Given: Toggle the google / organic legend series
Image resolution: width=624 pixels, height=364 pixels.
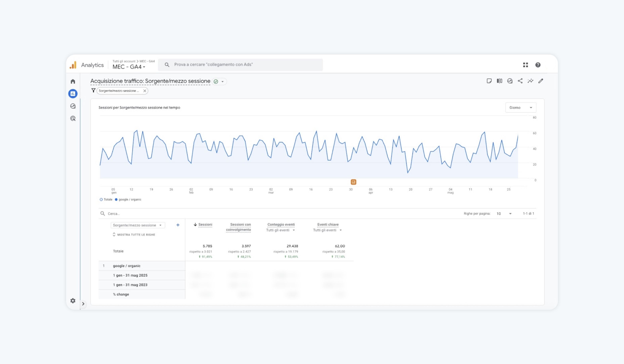Looking at the screenshot, I should 128,200.
